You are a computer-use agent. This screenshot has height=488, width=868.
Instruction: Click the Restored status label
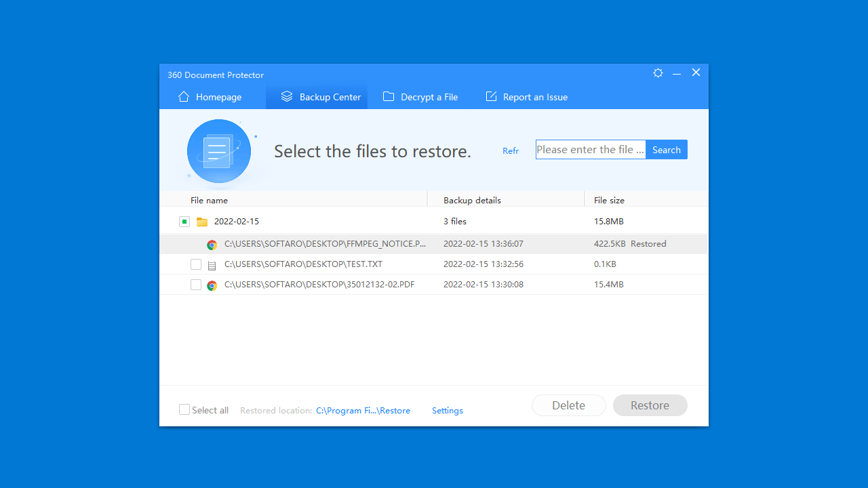coord(648,244)
